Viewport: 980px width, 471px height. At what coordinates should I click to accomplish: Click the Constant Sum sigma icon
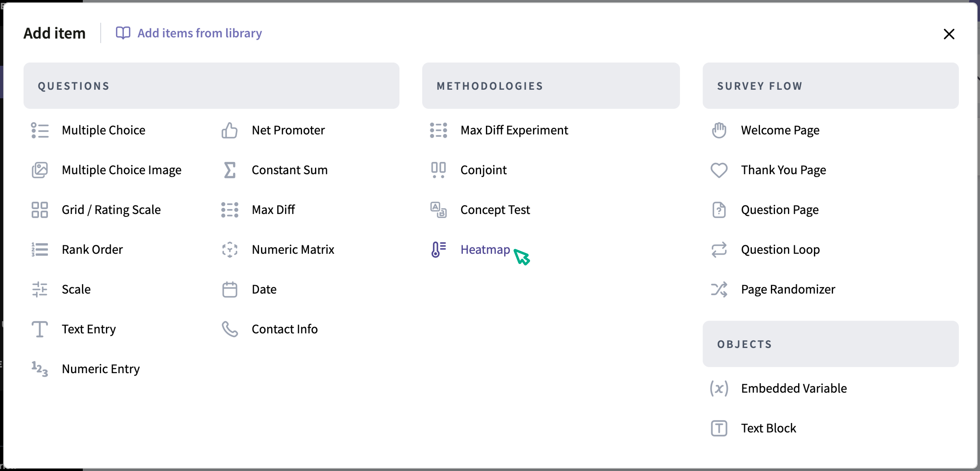coord(229,170)
